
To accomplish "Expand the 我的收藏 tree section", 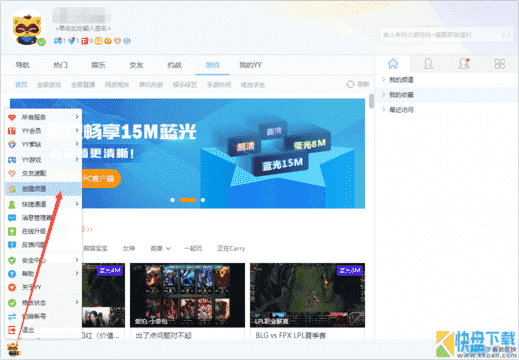I will (384, 95).
